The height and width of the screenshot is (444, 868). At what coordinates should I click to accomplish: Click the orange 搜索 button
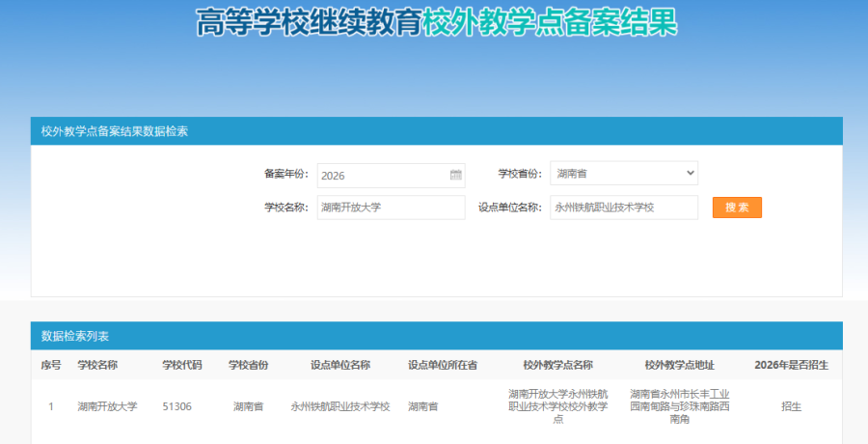click(737, 208)
